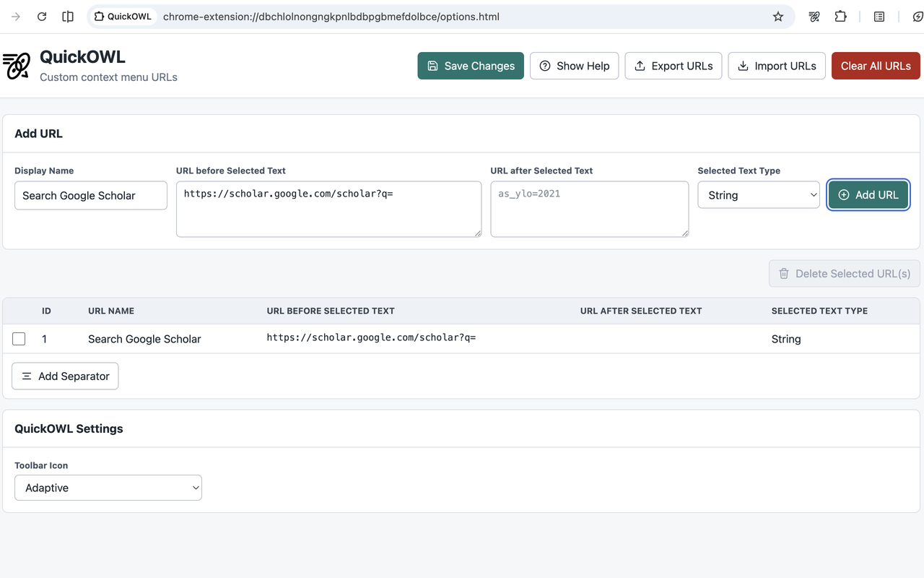Tick the checkbox for row 1

(x=19, y=339)
